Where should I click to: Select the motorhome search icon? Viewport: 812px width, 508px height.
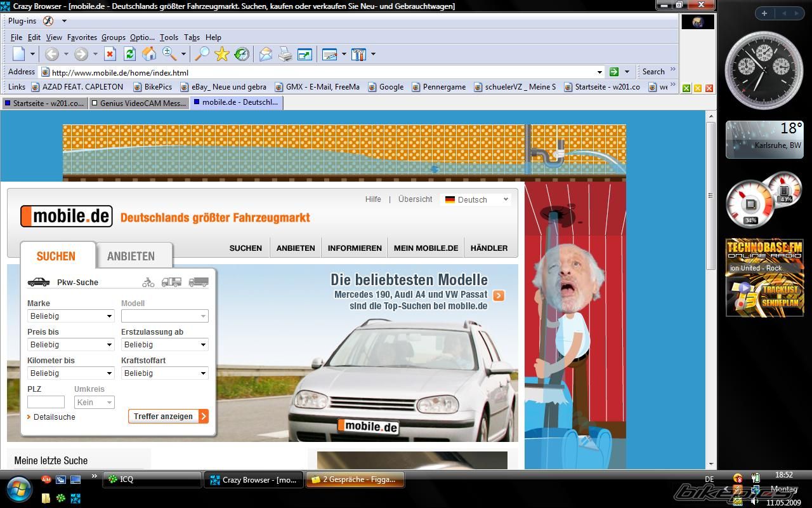171,282
